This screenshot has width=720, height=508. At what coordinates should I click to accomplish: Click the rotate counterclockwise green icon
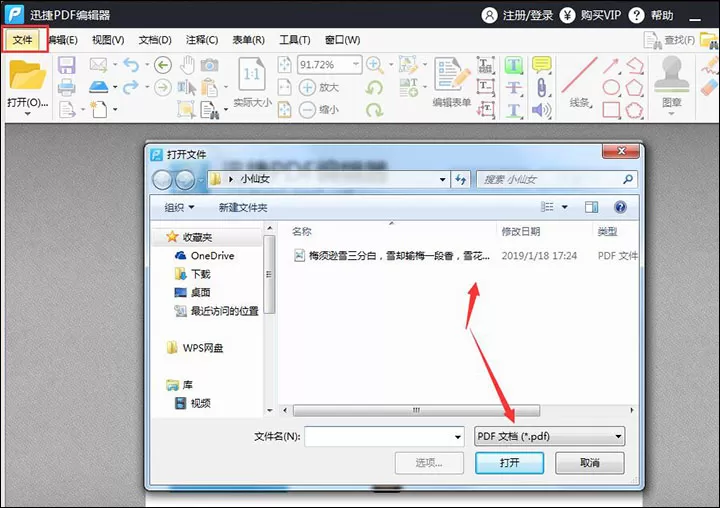tap(374, 87)
